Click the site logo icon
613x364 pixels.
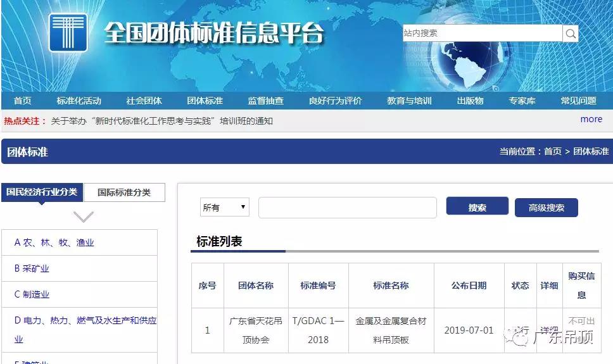pos(68,32)
